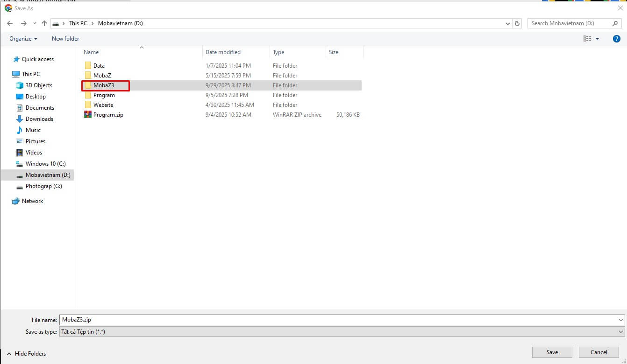Image resolution: width=627 pixels, height=364 pixels.
Task: Click the change view layout icon
Action: [x=587, y=39]
